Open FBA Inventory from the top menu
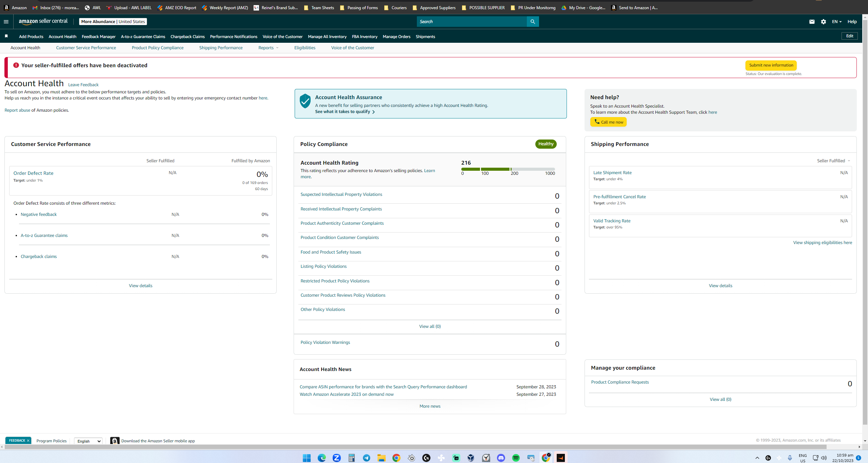868x463 pixels. point(365,36)
